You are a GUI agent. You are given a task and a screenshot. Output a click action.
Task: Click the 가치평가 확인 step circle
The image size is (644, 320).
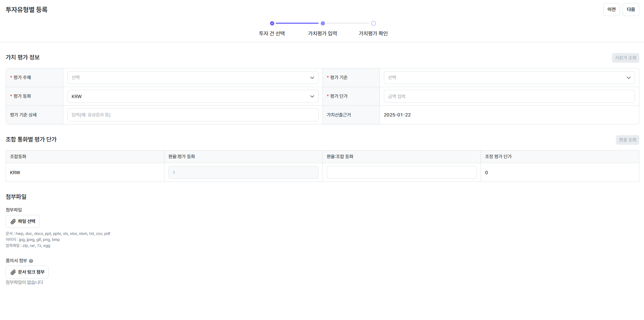click(374, 23)
